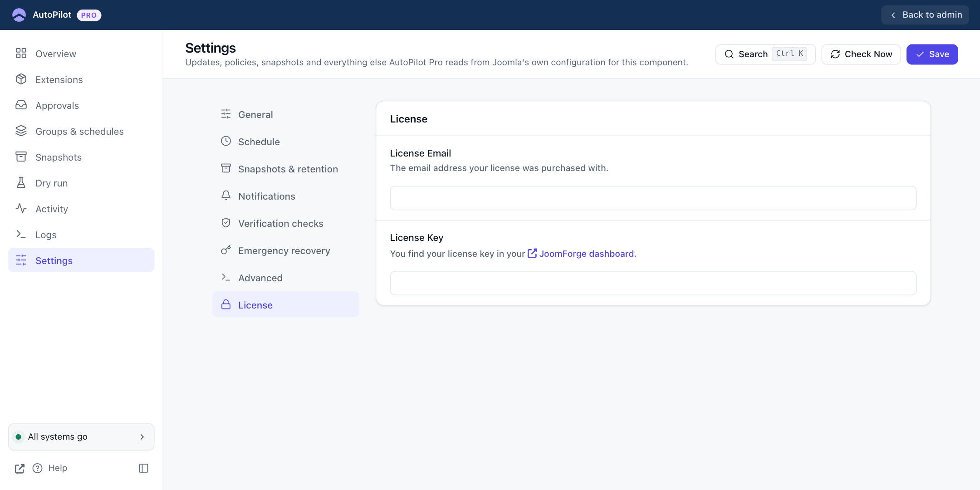Open Dry run flask icon
The height and width of the screenshot is (490, 980).
(21, 183)
